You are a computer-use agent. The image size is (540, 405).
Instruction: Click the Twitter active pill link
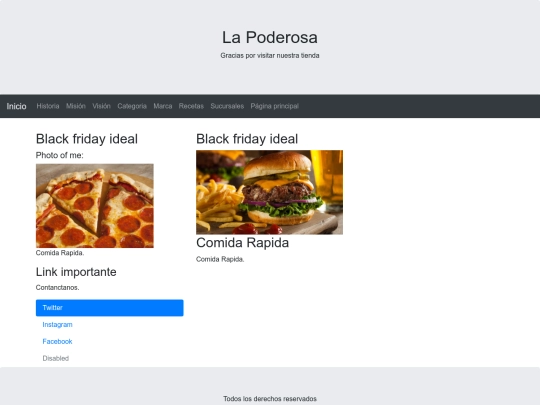click(x=110, y=308)
